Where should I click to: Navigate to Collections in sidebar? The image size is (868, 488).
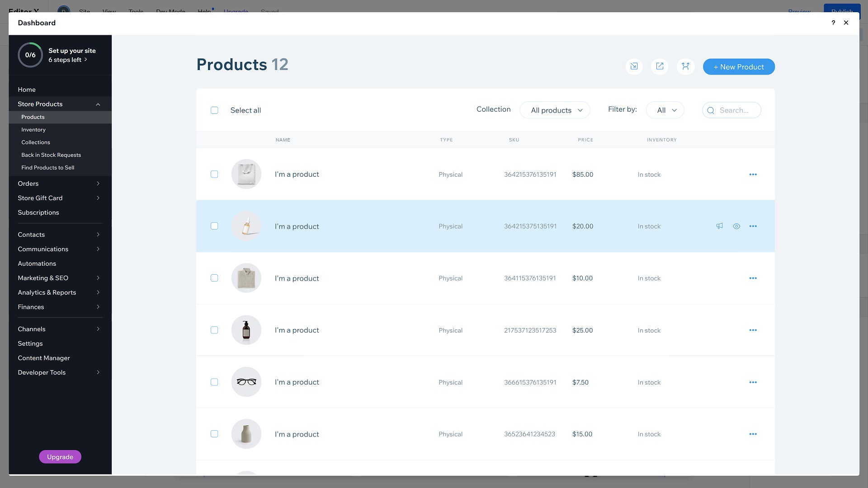click(36, 142)
